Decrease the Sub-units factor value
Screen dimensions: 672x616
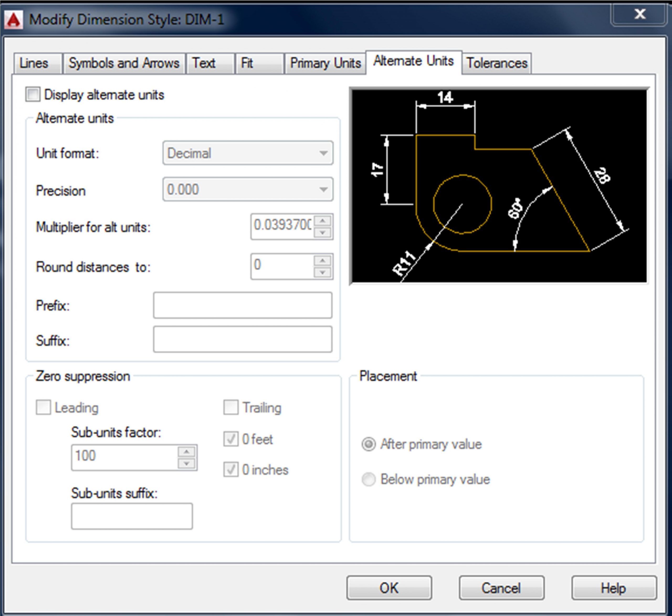[x=186, y=463]
